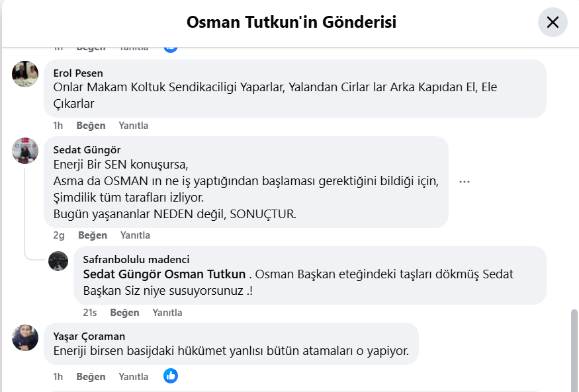Like Yaşar Çoraman's comment
Screen dimensions: 579x392
(91, 377)
